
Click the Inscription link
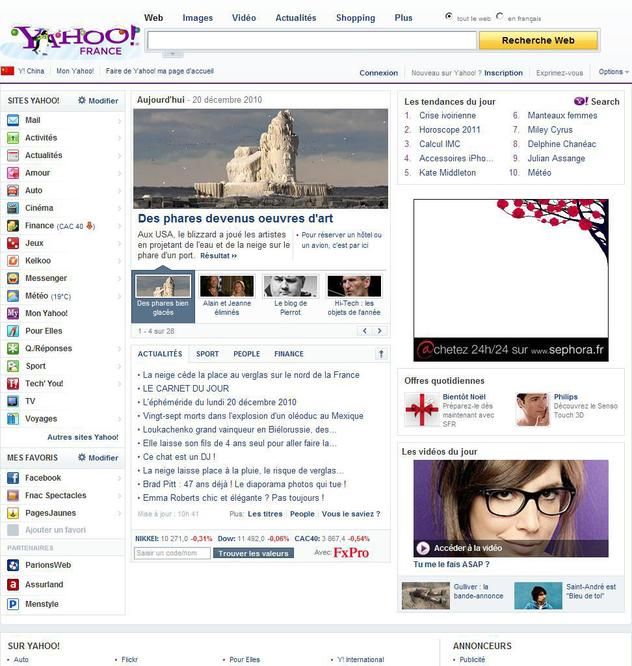(x=503, y=73)
